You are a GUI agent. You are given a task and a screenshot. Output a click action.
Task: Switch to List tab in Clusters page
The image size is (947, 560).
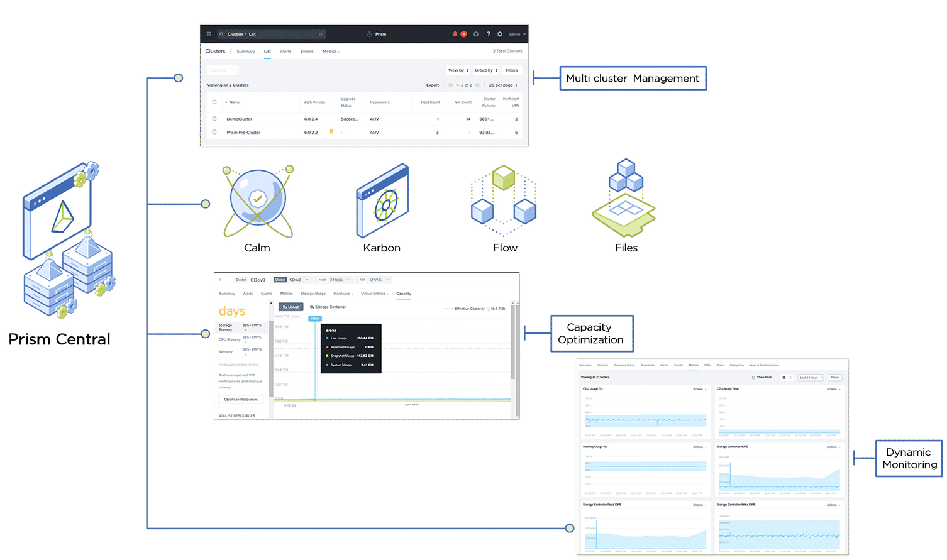point(267,52)
